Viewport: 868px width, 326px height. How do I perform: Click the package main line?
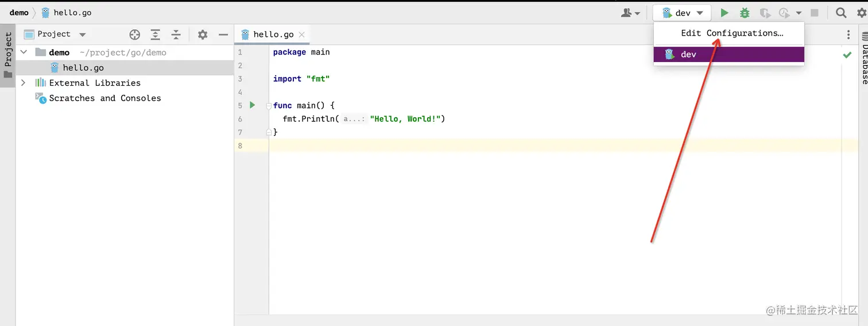coord(301,52)
